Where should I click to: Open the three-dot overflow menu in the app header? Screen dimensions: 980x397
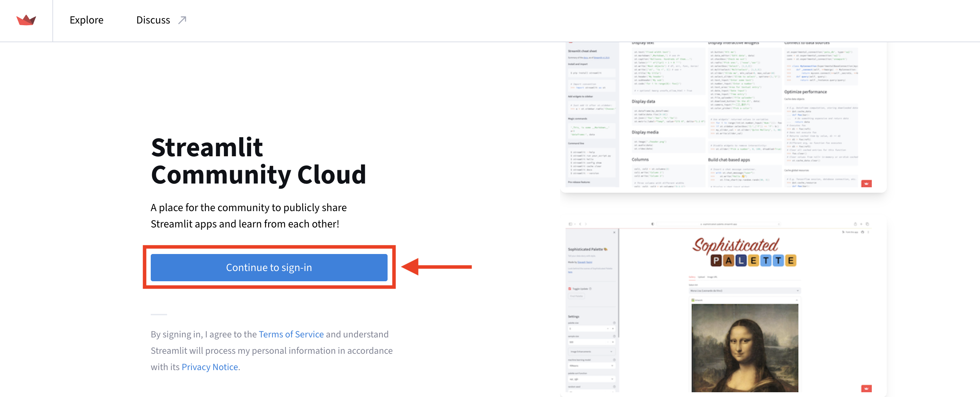[x=869, y=232]
